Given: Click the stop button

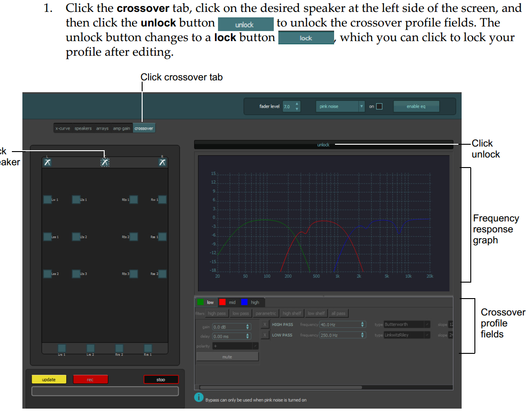Looking at the screenshot, I should 161,379.
